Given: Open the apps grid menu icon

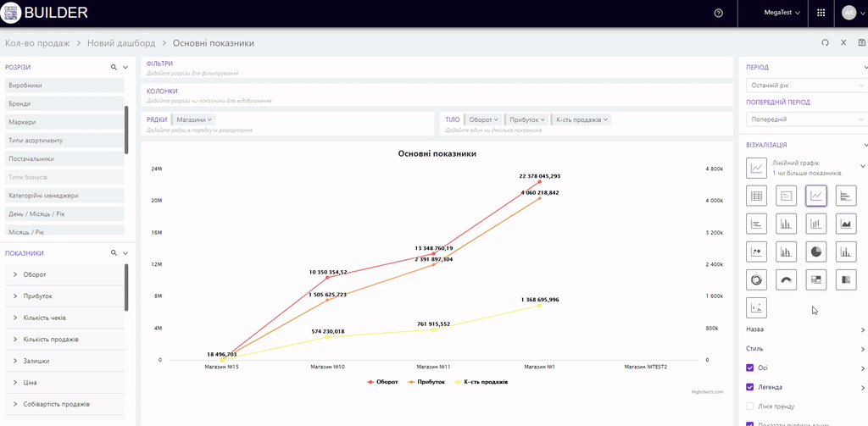Looking at the screenshot, I should pos(821,13).
